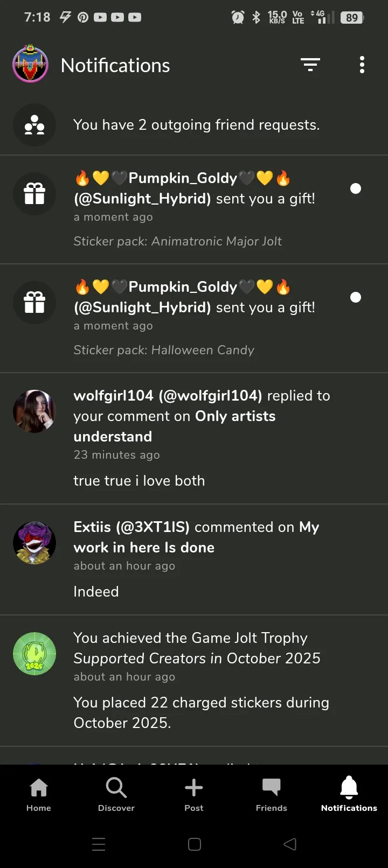
Task: Open the outgoing friend requests notice
Action: pos(196,125)
